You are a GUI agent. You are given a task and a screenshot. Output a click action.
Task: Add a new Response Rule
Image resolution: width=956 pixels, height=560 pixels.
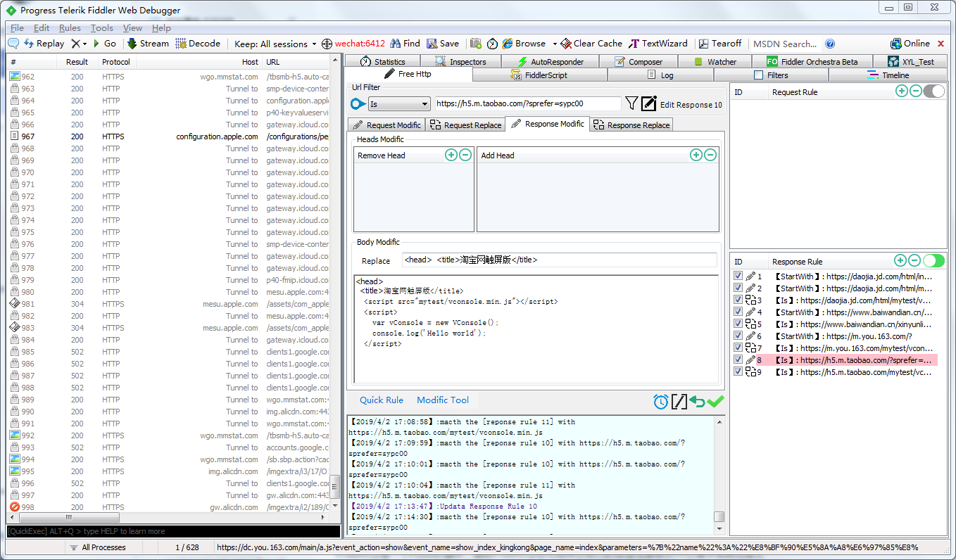pos(900,260)
